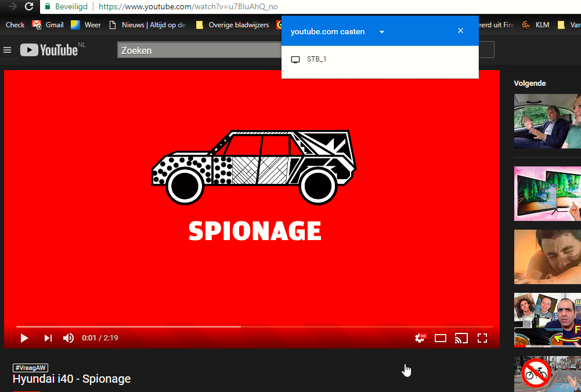Click the Hyundai i40 - Spionage title
Viewport: 581px width, 392px height.
tap(71, 379)
